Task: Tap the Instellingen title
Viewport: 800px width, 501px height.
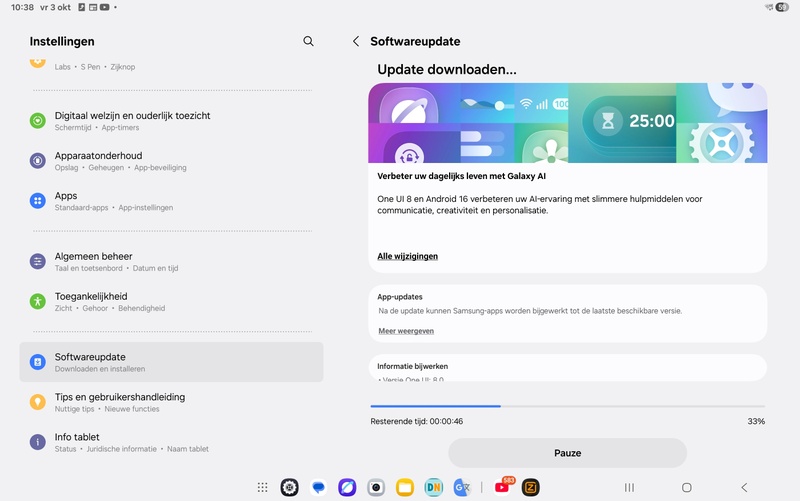Action: (x=62, y=41)
